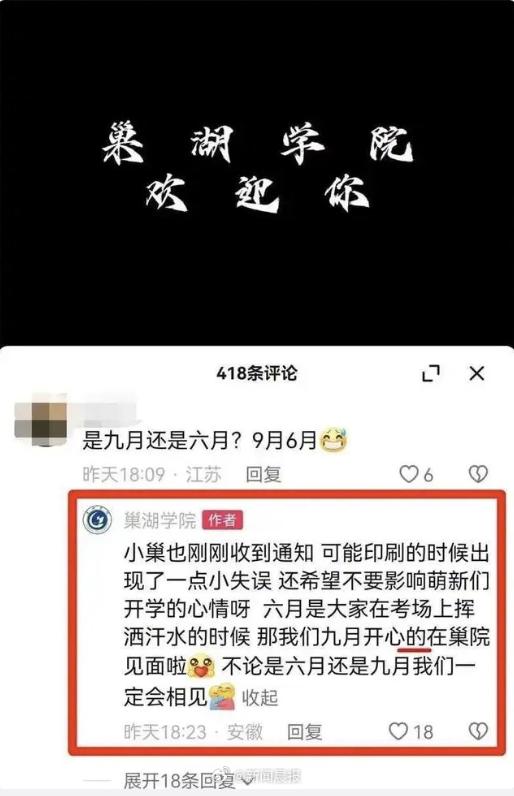Reply to the 巢湖学院 author comment

[x=304, y=732]
